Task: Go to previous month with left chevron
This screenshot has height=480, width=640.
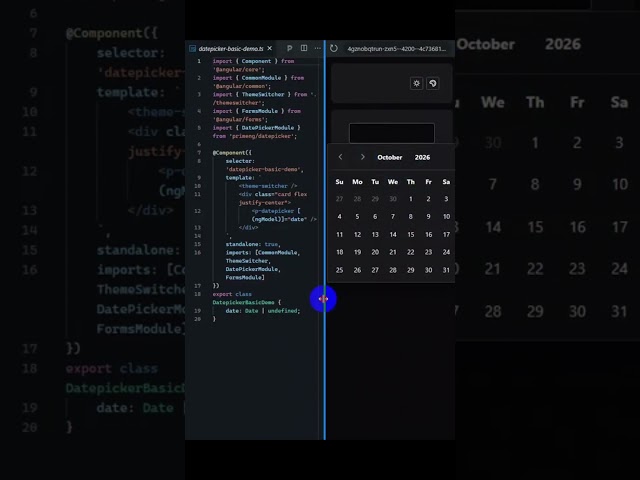Action: click(340, 157)
